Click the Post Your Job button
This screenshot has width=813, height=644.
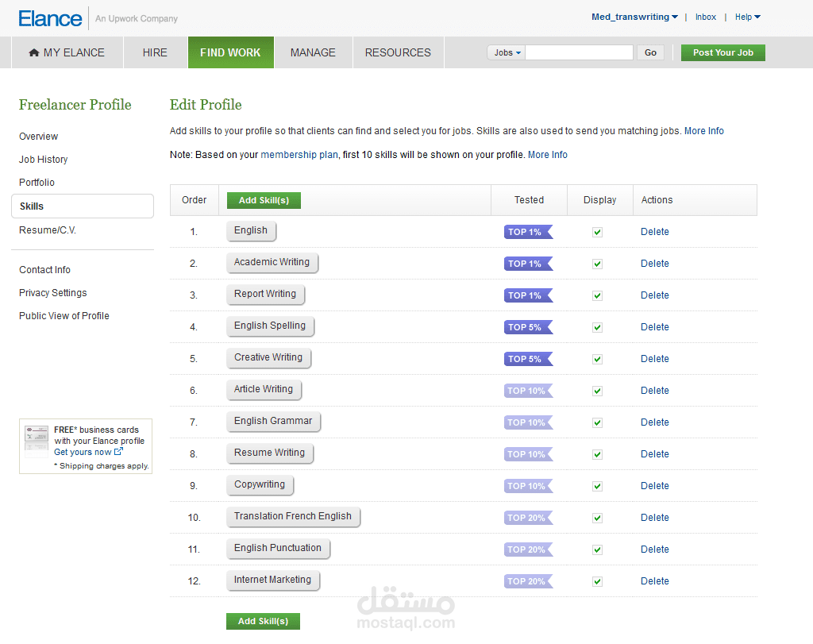[722, 52]
